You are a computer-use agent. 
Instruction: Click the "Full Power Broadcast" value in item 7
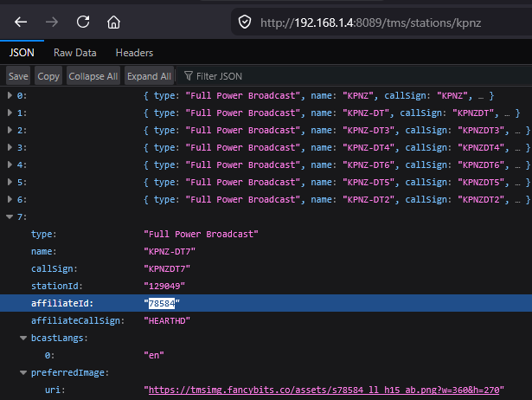202,234
